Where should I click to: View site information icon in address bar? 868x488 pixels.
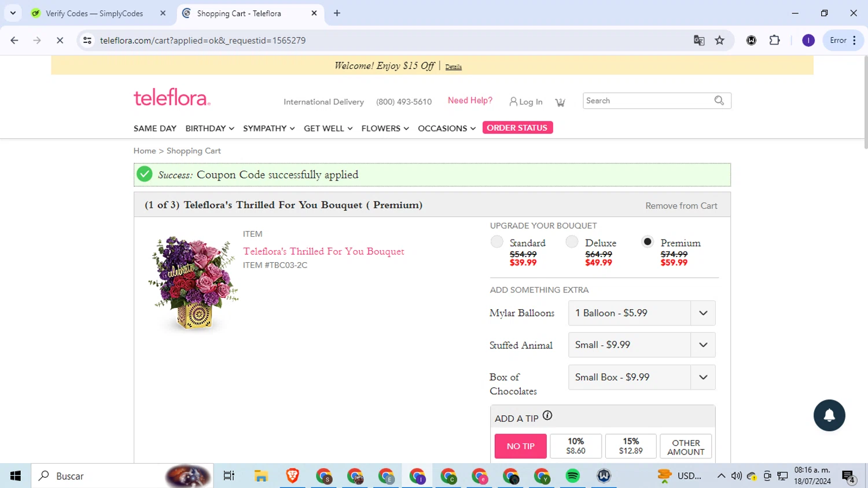coord(87,41)
